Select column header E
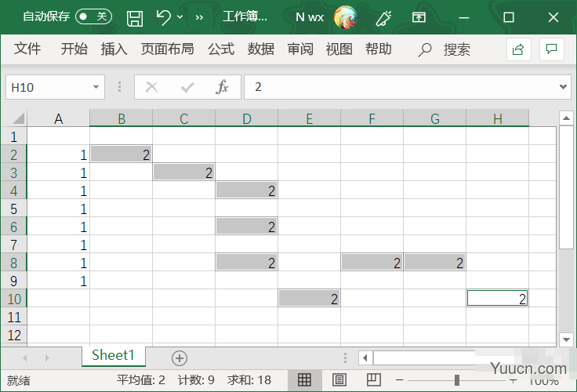The width and height of the screenshot is (577, 392). pos(309,118)
